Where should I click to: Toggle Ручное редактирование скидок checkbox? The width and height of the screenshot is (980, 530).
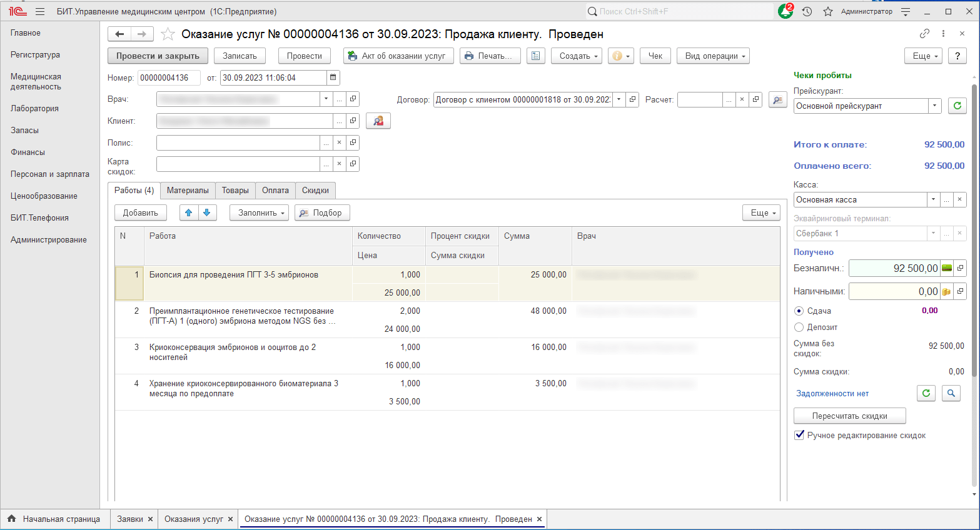click(x=799, y=435)
